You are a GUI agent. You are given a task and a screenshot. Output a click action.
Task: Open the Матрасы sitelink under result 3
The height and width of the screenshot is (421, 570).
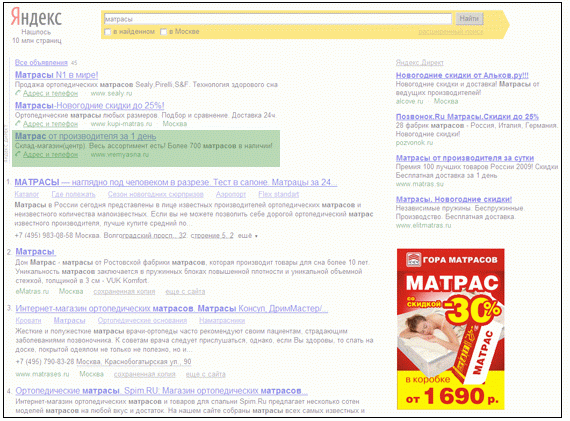(x=69, y=321)
